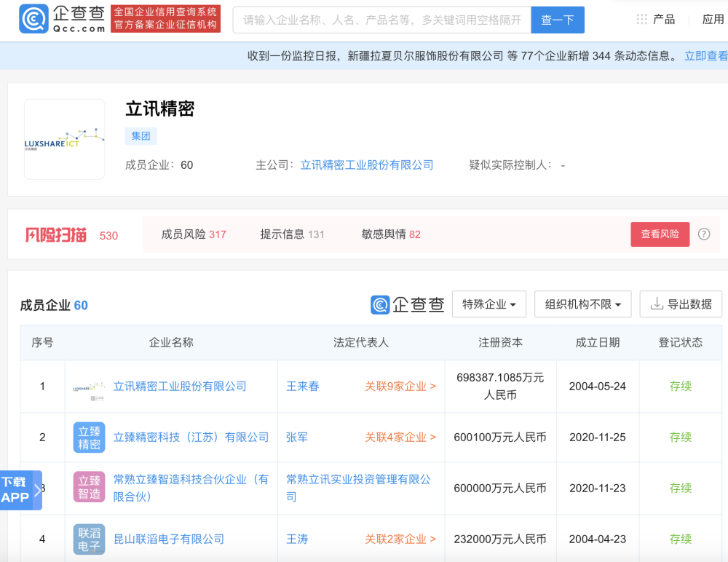728x562 pixels.
Task: Click the 2020-11-23 establishment date cell
Action: 598,488
